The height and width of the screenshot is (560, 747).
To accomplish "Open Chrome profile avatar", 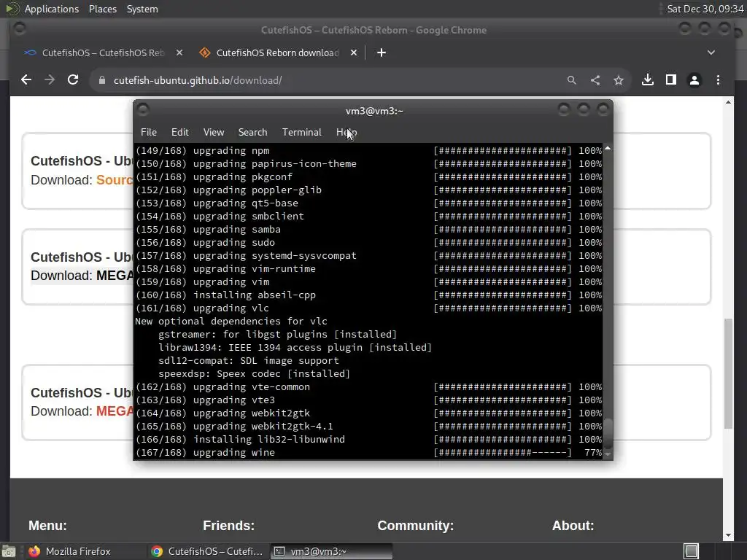I will 694,80.
